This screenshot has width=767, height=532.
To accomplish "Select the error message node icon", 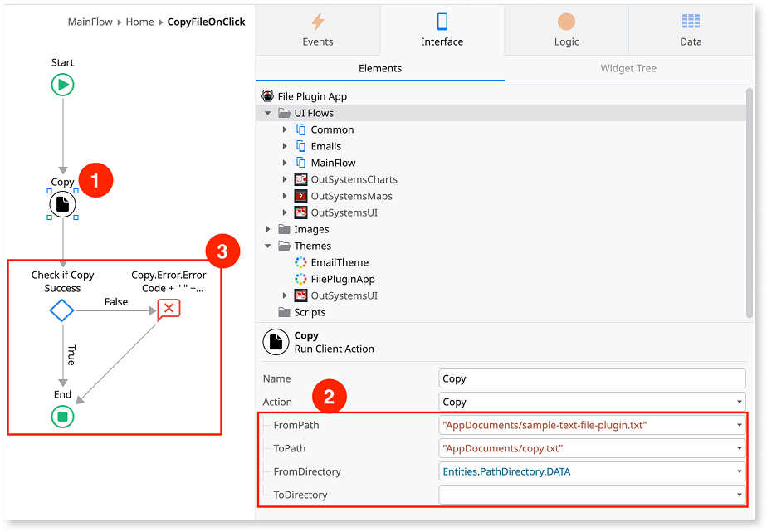I will 169,310.
